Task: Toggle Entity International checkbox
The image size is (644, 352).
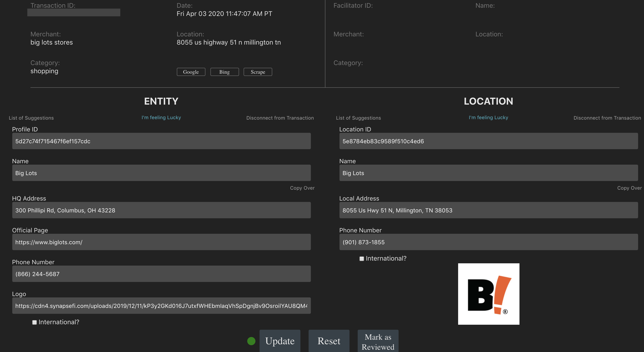Action: pyautogui.click(x=35, y=322)
